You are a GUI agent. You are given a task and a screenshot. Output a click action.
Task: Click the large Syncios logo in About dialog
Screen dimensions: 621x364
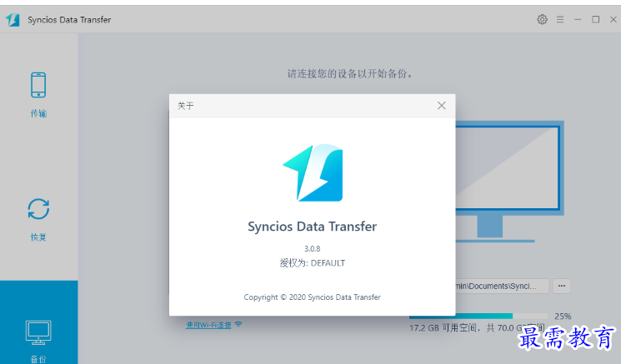pyautogui.click(x=313, y=173)
